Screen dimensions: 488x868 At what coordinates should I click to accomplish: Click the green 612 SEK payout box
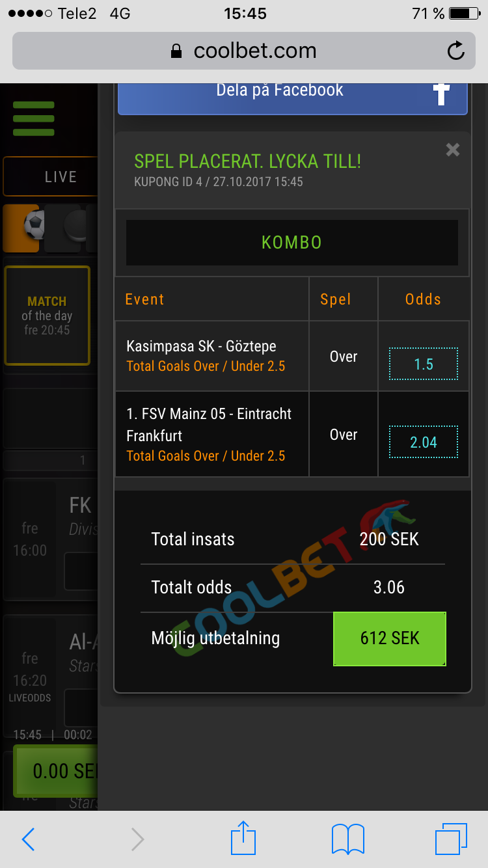coord(390,638)
